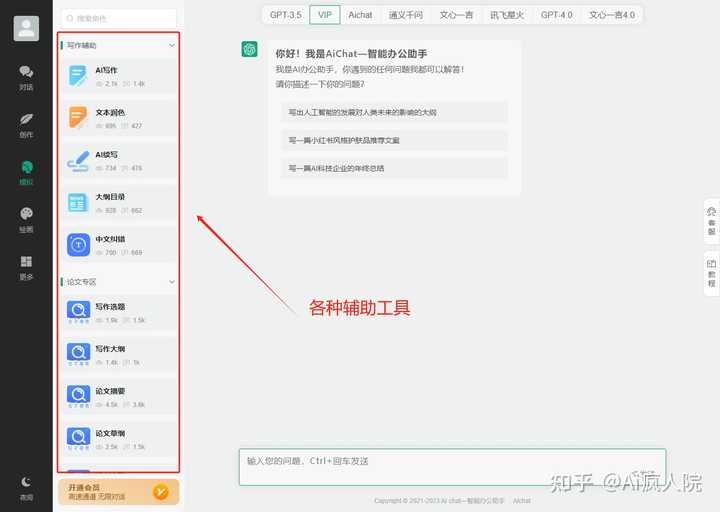Viewport: 720px width, 512px height.
Task: Open the user avatar profile
Action: point(26,28)
